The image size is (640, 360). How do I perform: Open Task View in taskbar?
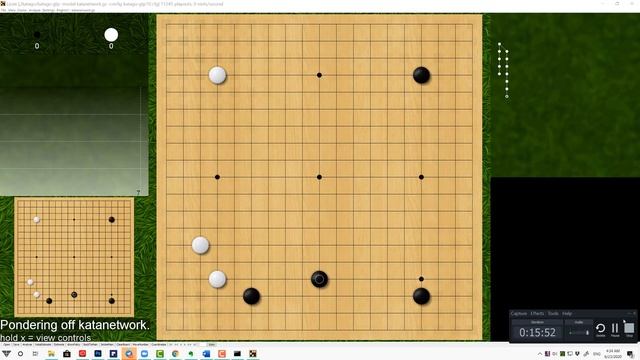(35, 353)
